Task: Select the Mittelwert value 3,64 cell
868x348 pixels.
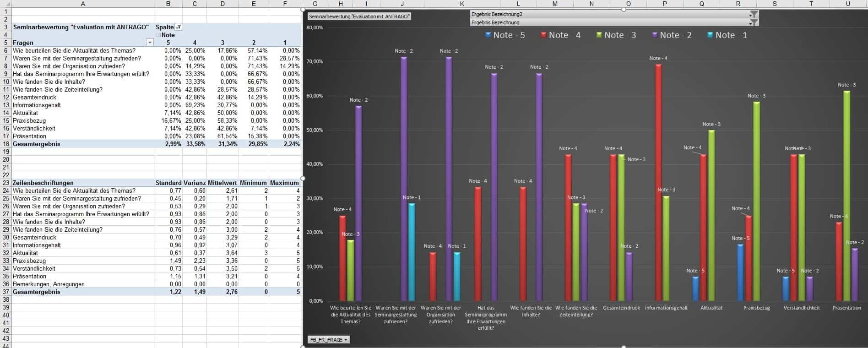Action: click(x=222, y=253)
